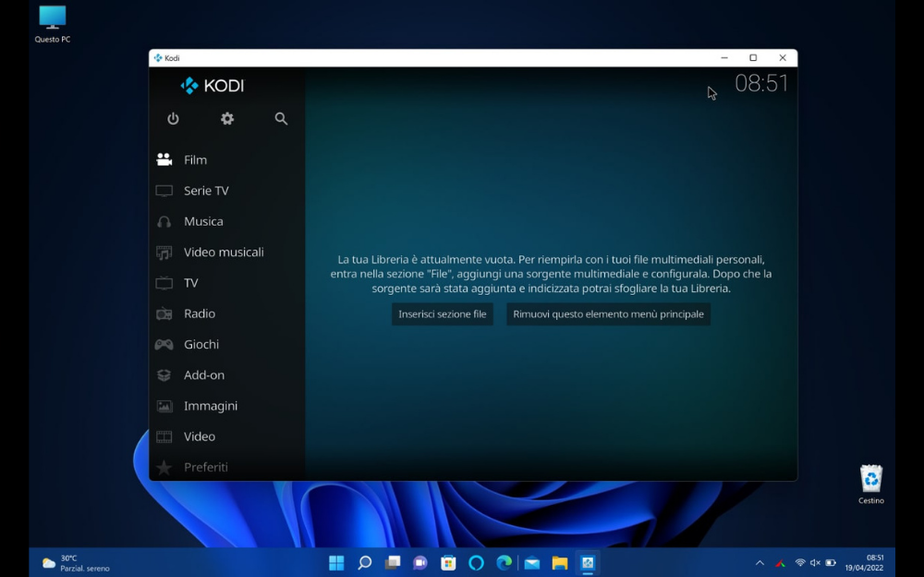This screenshot has height=577, width=924.
Task: Click Inserisci sezione file button
Action: 442,313
